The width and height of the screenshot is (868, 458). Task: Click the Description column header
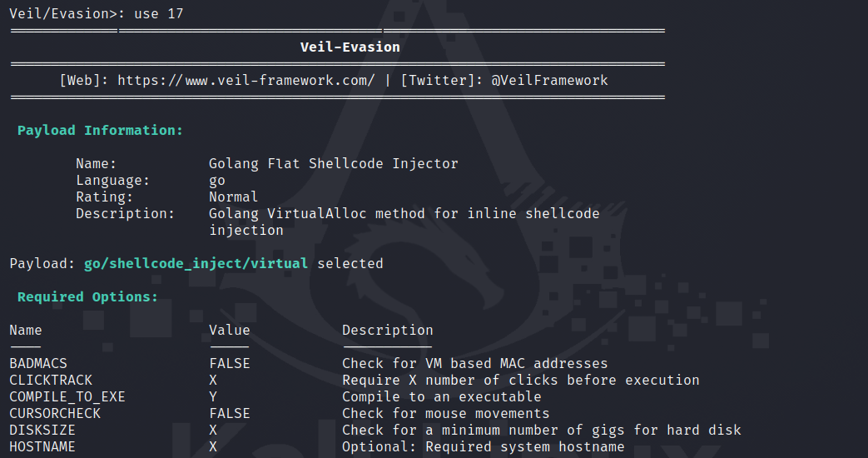pos(387,331)
